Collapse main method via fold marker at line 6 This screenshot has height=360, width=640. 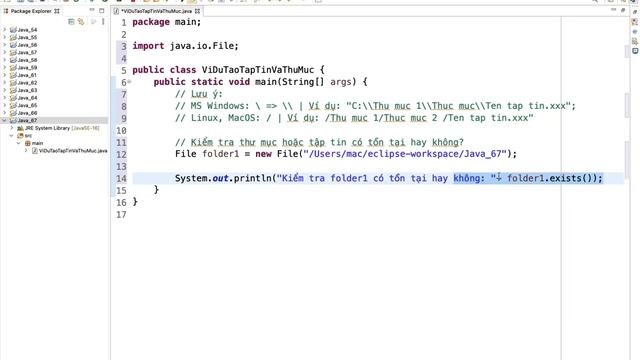coord(129,82)
